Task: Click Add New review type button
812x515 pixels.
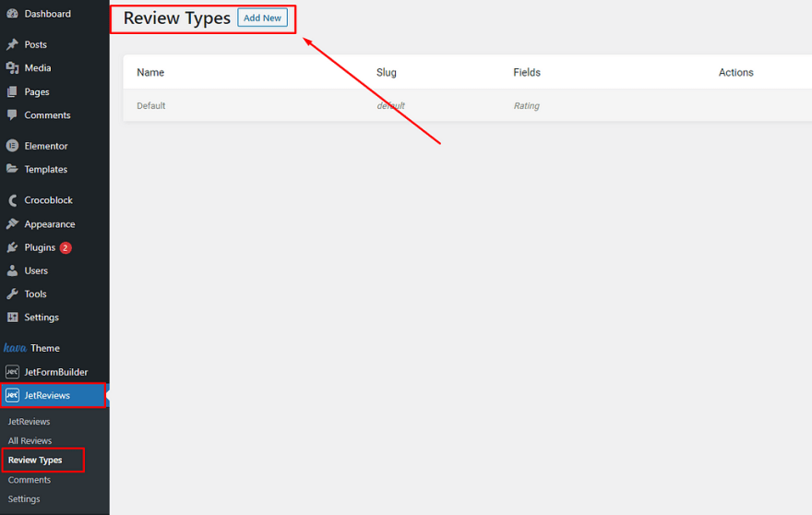Action: [x=263, y=18]
